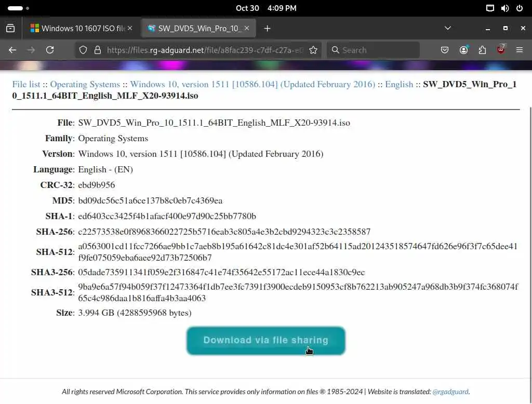The image size is (532, 404).
Task: Click the SHA3-512 hash starting 9ba9e6a57f94
Action: pyautogui.click(x=298, y=292)
